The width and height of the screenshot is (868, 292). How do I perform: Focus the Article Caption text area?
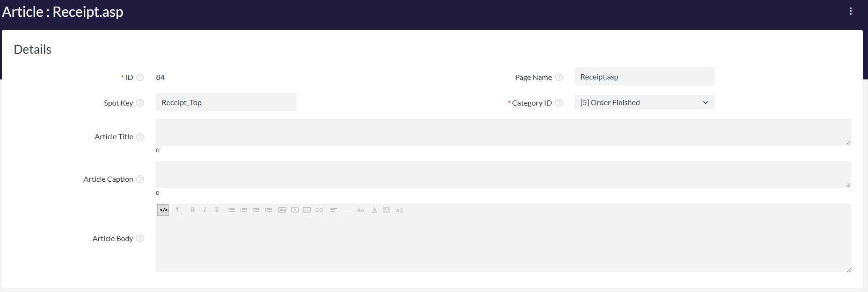point(503,175)
